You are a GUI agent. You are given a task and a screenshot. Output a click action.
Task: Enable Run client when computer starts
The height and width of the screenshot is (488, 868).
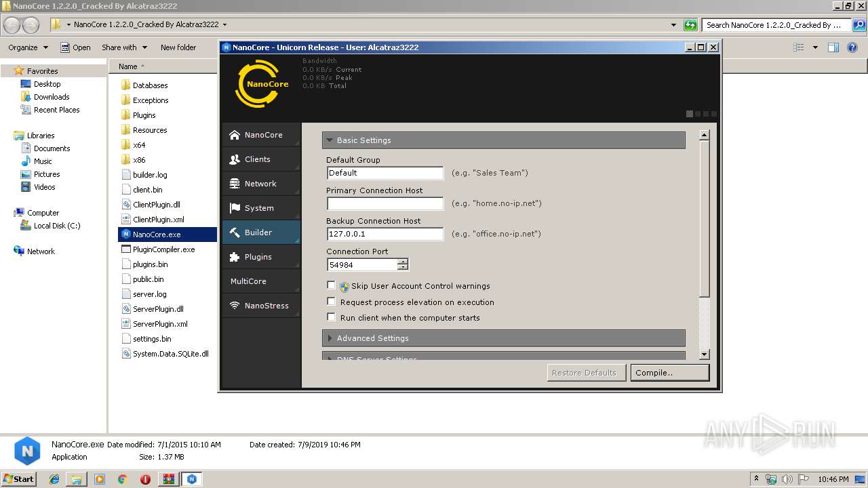click(x=331, y=317)
